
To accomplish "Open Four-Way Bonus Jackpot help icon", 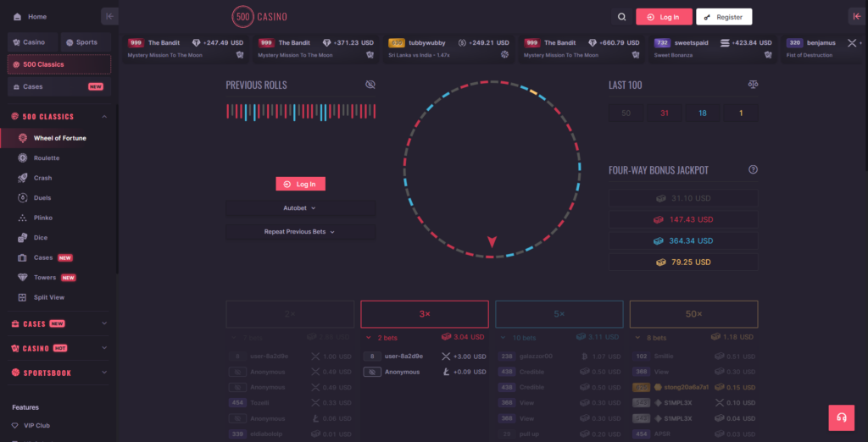I will [753, 170].
